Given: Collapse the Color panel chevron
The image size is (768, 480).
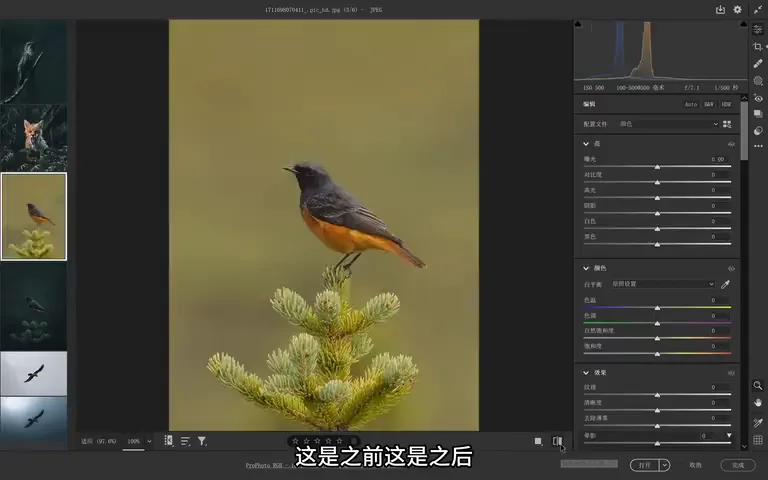Looking at the screenshot, I should coord(586,268).
